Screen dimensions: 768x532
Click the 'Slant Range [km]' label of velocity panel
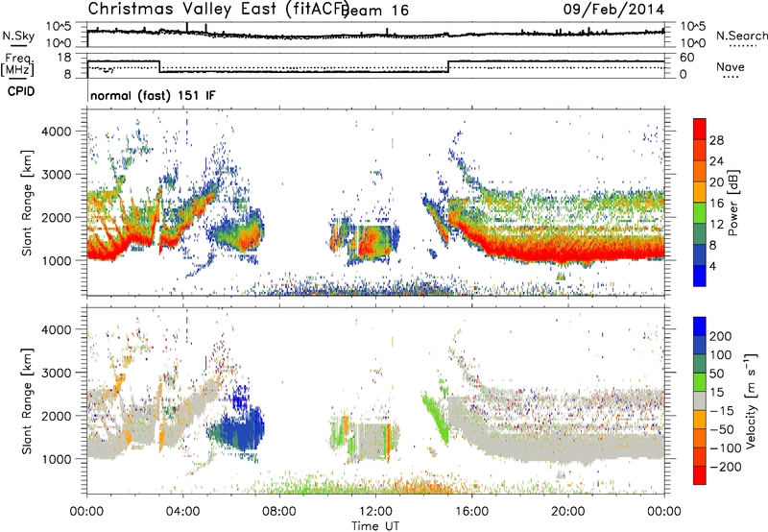click(27, 401)
